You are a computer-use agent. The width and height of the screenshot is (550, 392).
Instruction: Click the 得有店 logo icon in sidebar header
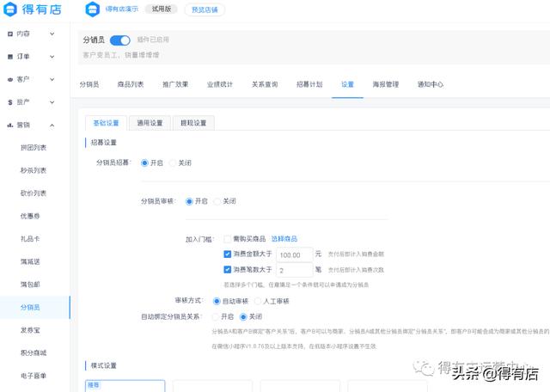9,9
